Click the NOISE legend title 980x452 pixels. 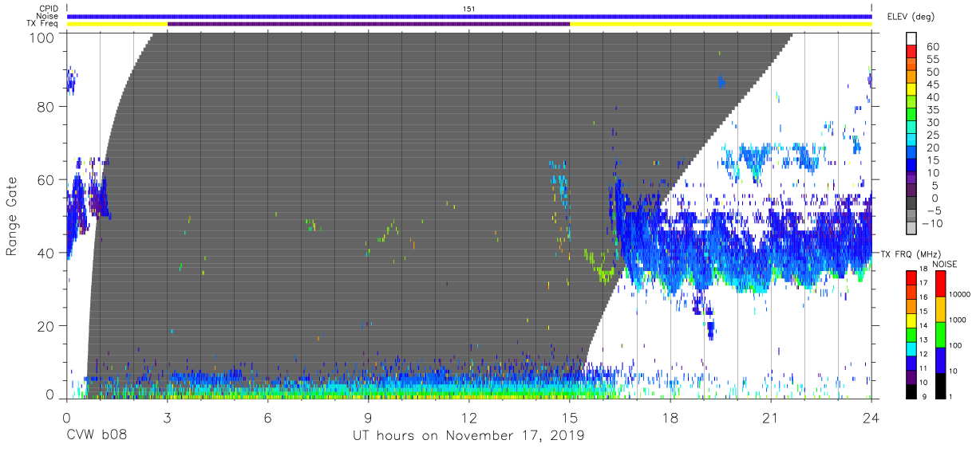click(944, 263)
